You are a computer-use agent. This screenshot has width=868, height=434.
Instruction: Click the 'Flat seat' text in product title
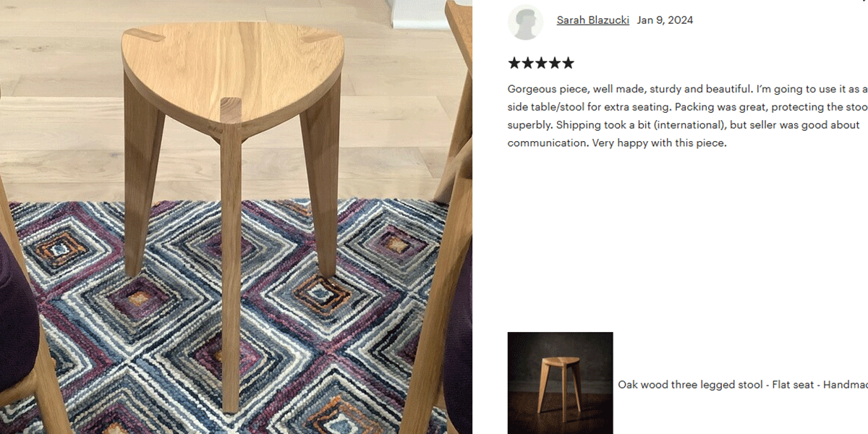(796, 385)
